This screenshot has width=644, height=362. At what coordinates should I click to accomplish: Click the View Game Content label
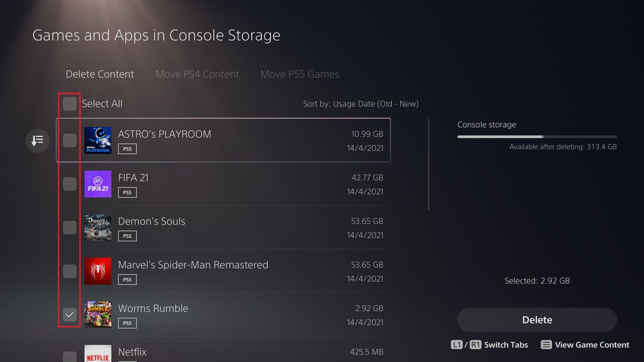592,345
